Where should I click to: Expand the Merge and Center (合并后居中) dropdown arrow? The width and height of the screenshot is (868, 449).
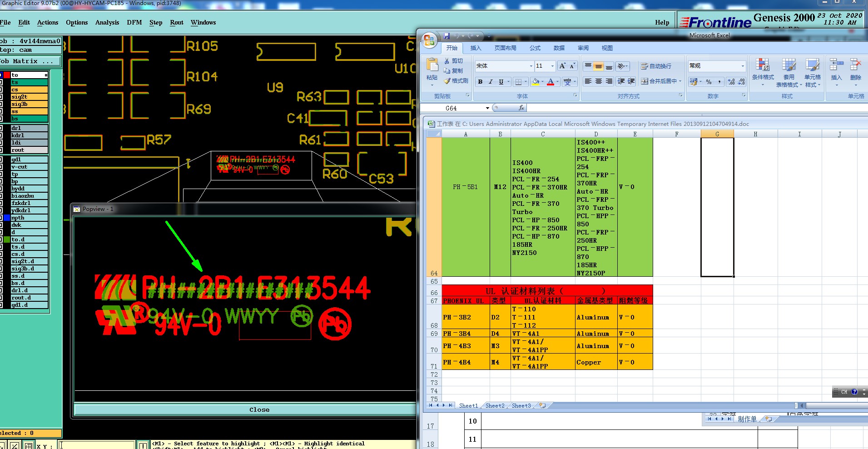click(680, 81)
